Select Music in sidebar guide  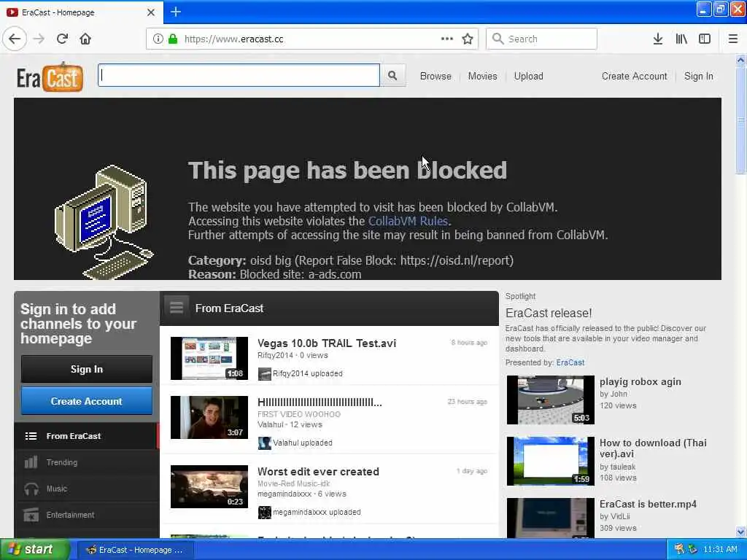[x=86, y=489]
